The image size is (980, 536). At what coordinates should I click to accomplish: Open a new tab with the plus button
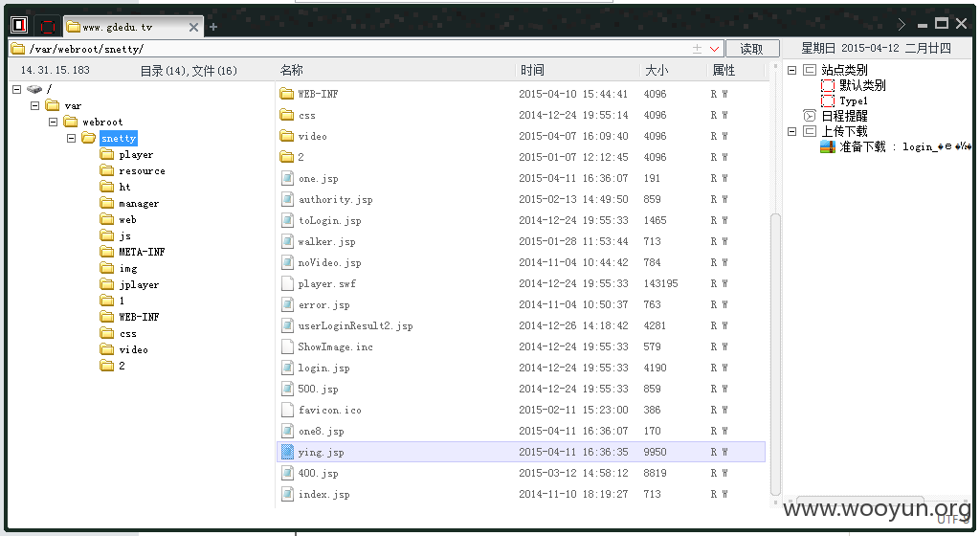click(x=213, y=27)
